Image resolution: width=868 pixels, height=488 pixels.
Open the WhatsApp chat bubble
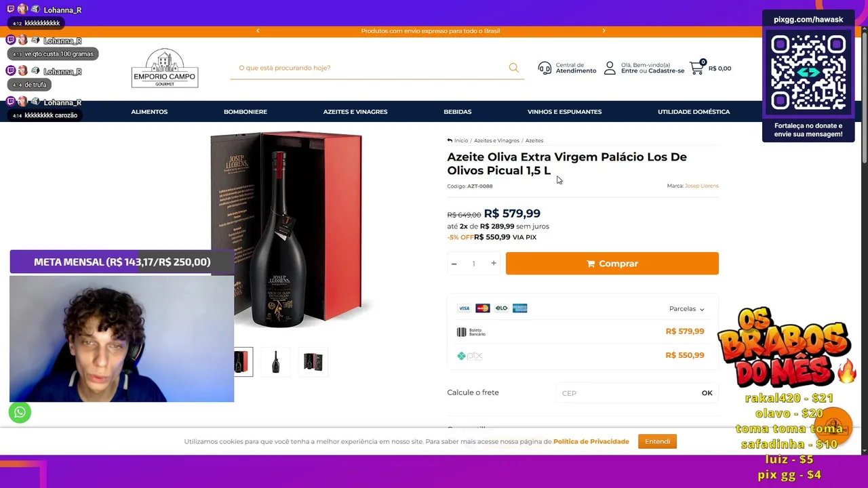click(20, 412)
